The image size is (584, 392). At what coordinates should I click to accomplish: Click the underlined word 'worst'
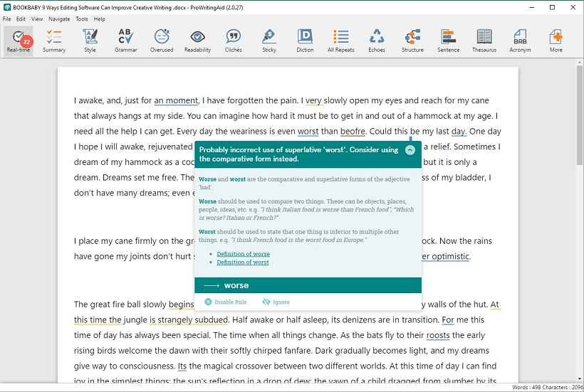point(308,132)
